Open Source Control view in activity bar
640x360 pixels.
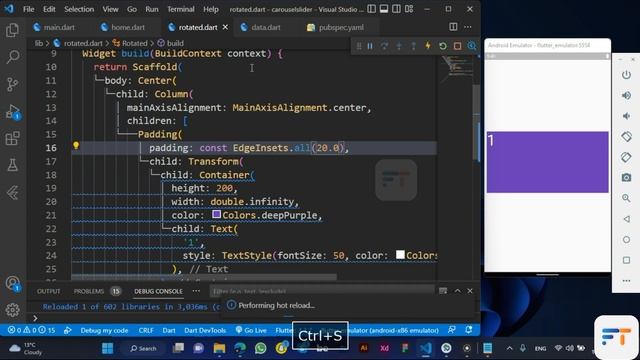point(13,84)
